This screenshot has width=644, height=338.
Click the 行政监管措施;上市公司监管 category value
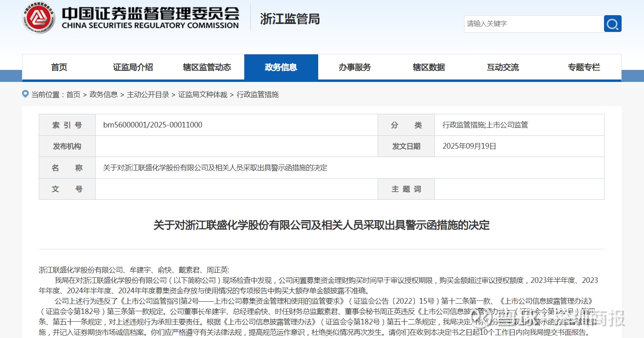[x=485, y=125]
